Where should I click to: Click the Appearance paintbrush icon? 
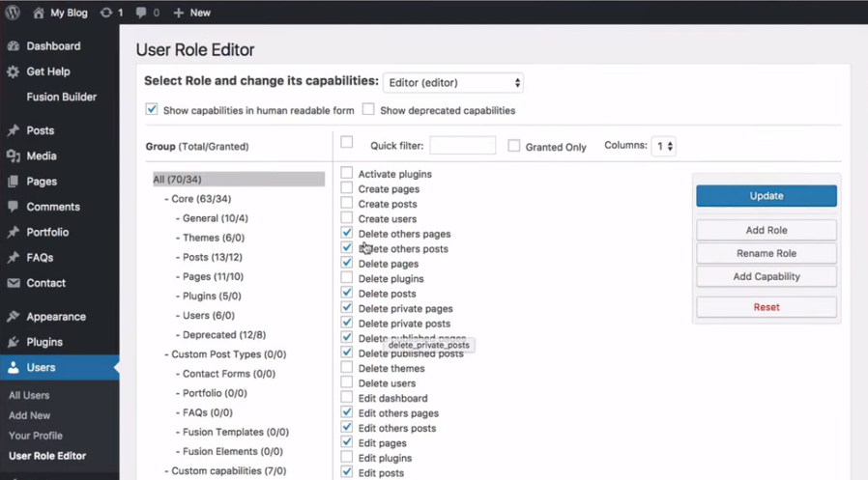[14, 317]
